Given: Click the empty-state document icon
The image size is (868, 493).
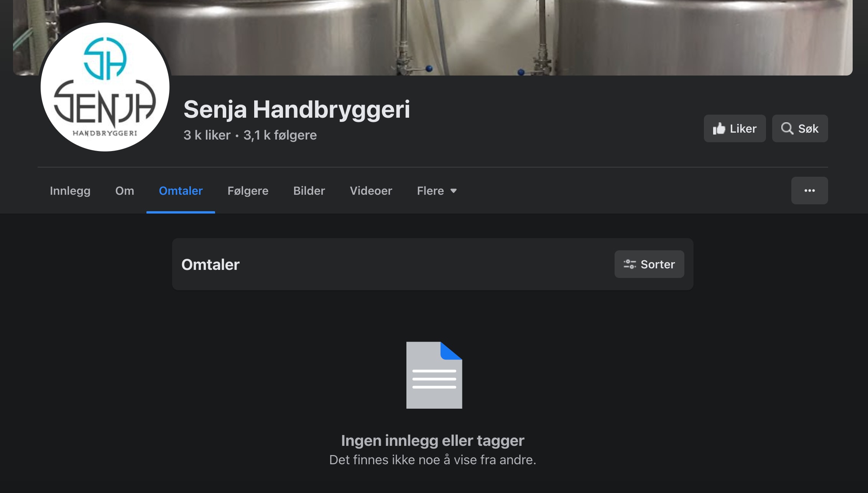Looking at the screenshot, I should click(434, 375).
